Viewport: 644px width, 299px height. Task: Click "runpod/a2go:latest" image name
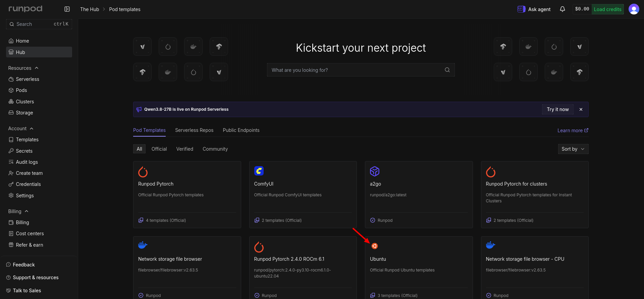388,195
